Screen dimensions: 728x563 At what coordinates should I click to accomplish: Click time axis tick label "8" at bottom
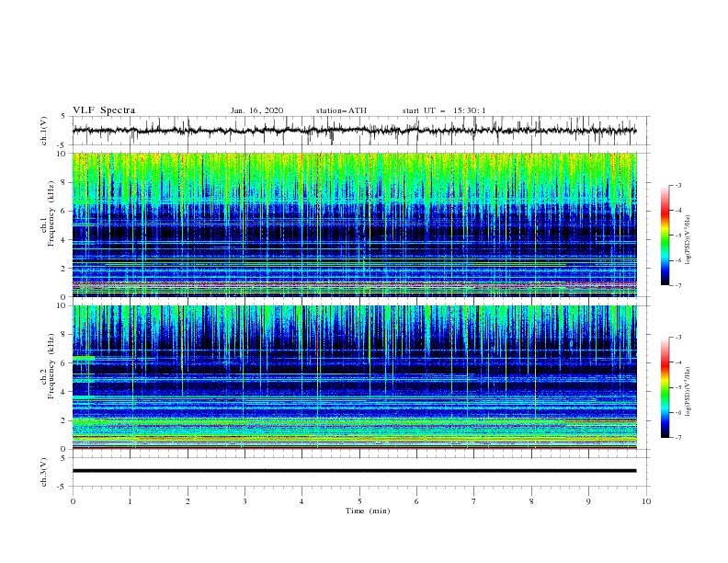(x=531, y=501)
